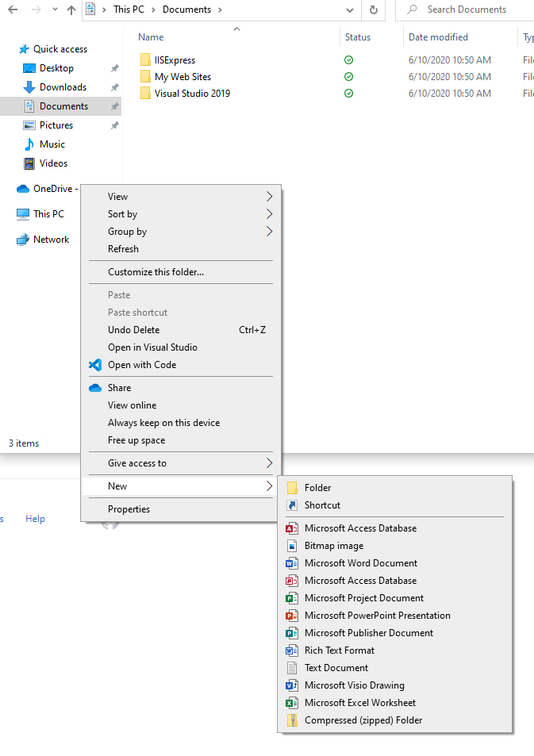
Task: Click the OneDrive Share cloud icon
Action: pos(95,388)
